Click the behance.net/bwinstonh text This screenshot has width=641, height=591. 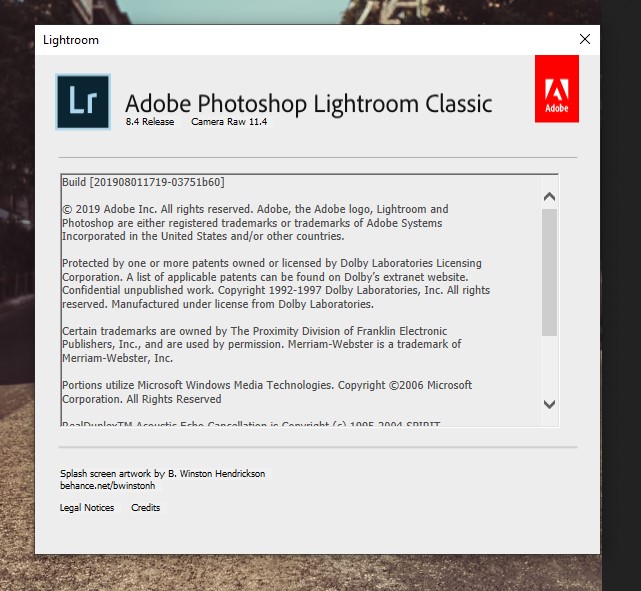(x=108, y=486)
